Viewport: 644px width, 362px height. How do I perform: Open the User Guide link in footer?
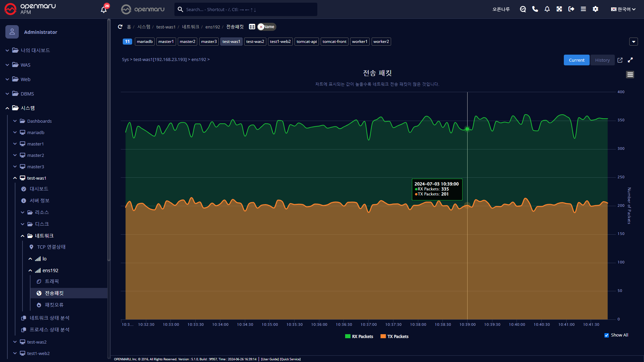pyautogui.click(x=270, y=359)
